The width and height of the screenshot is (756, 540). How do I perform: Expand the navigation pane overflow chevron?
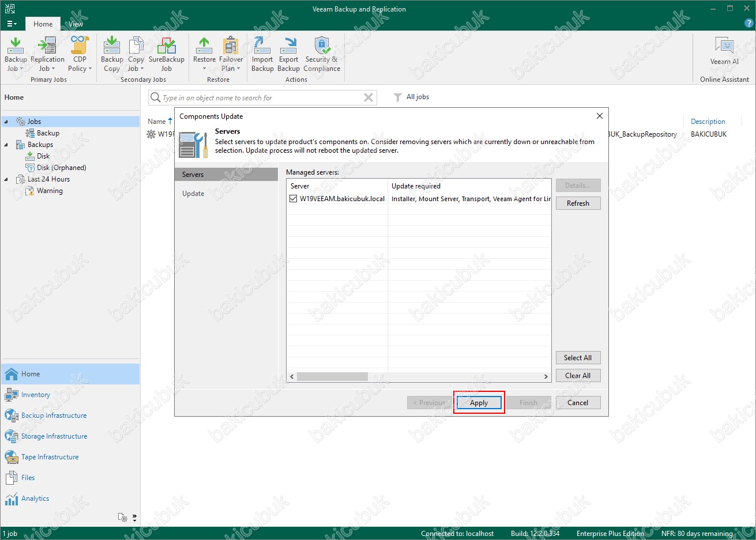[x=134, y=518]
